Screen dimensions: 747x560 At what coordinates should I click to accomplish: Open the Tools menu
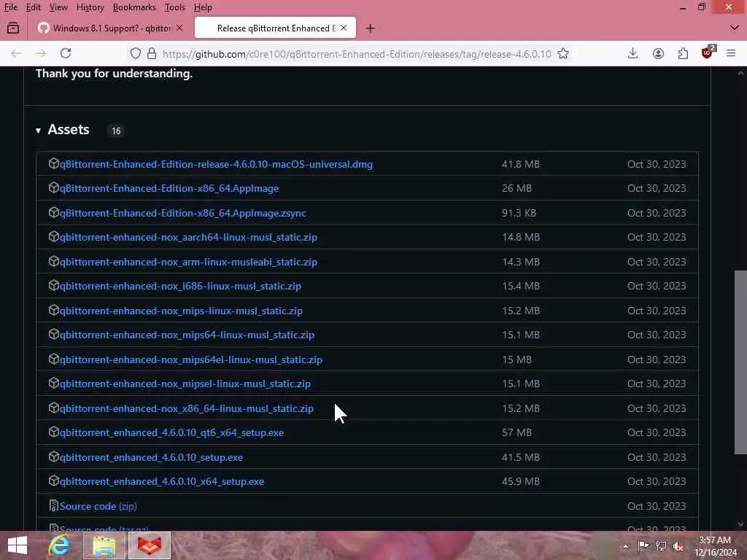tap(175, 7)
